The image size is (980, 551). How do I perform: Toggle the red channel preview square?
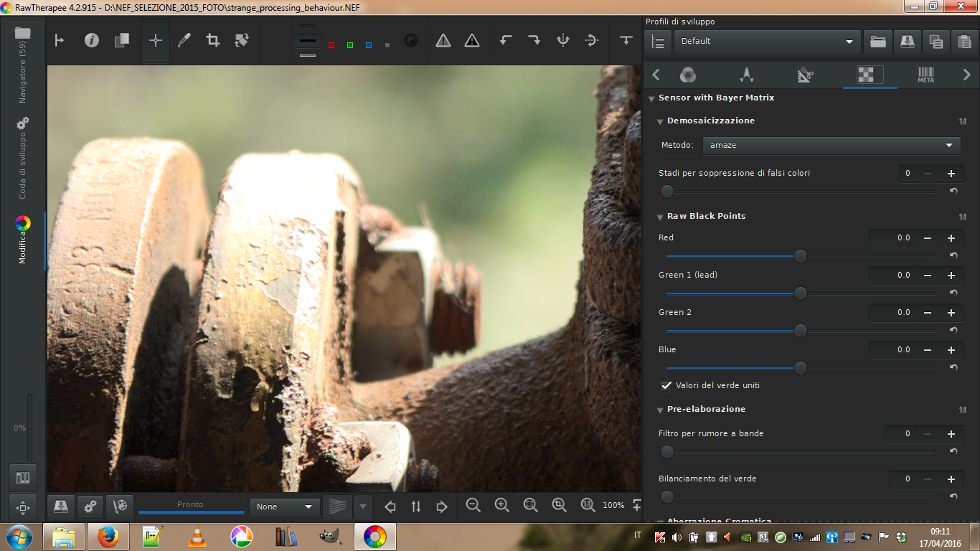point(331,45)
